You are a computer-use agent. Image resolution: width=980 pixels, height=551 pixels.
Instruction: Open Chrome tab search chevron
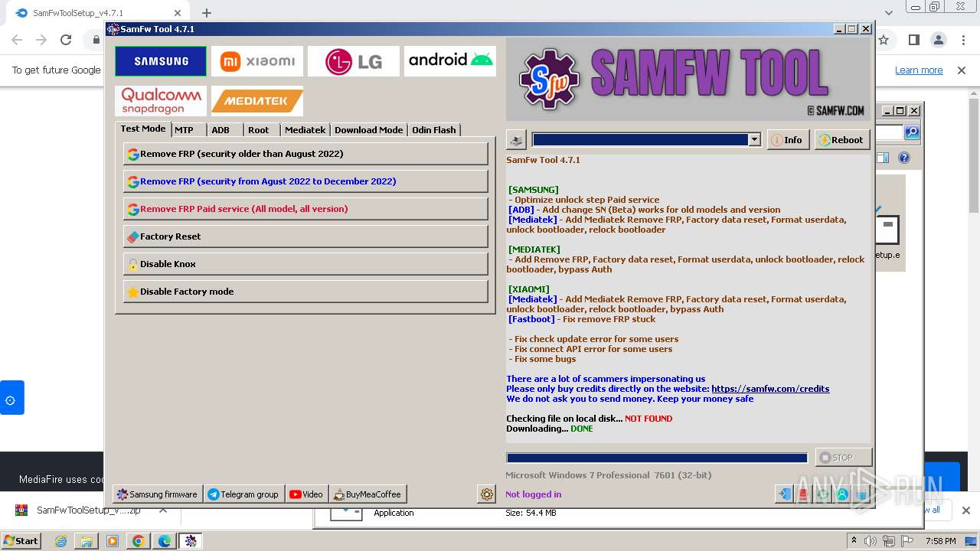pyautogui.click(x=888, y=13)
